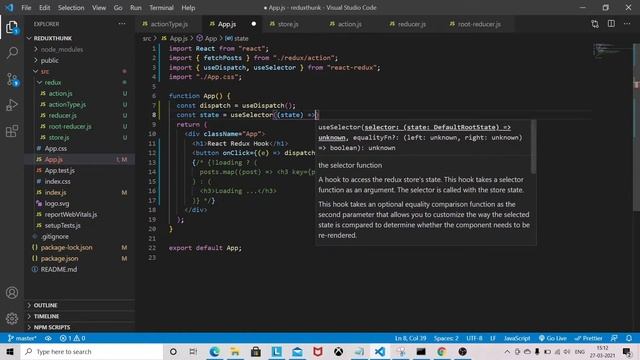Switch to the reducer.js tab

412,24
